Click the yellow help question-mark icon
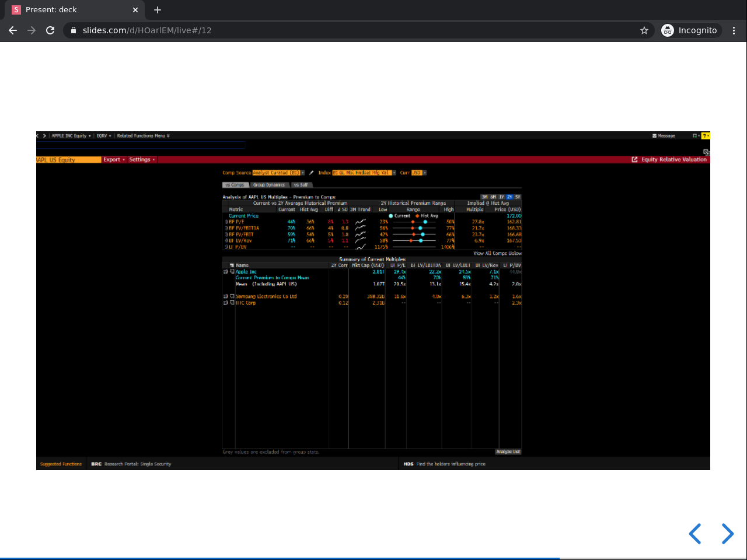747x560 pixels. click(x=706, y=136)
